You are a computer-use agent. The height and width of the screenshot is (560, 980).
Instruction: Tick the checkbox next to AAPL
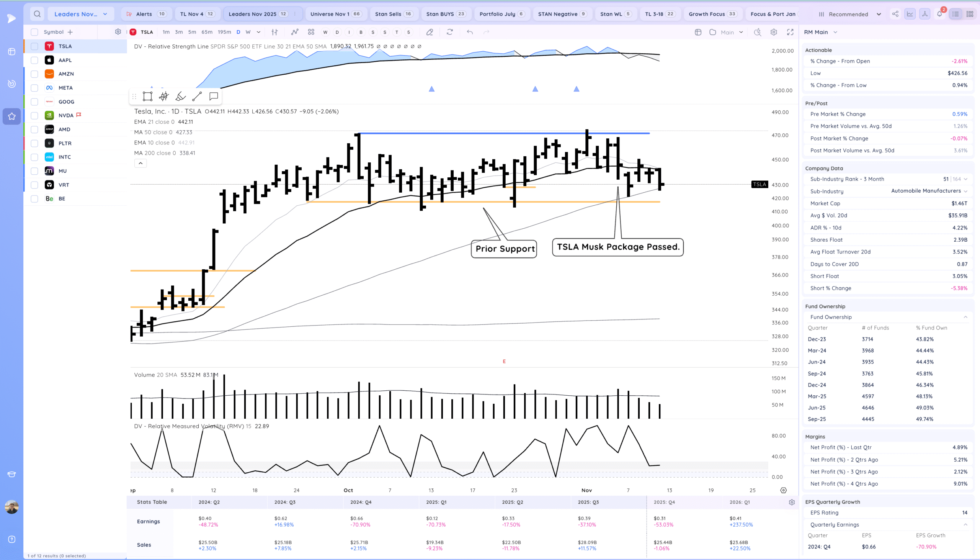[34, 60]
